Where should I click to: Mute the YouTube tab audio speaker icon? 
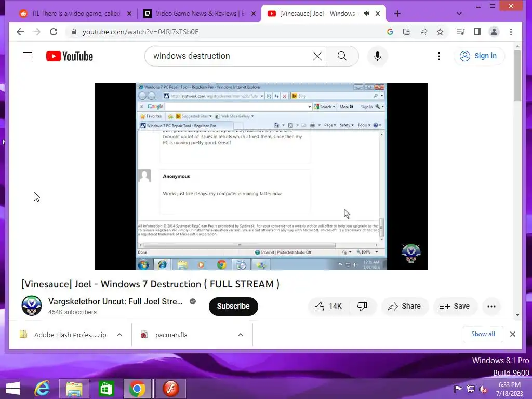[x=366, y=14]
